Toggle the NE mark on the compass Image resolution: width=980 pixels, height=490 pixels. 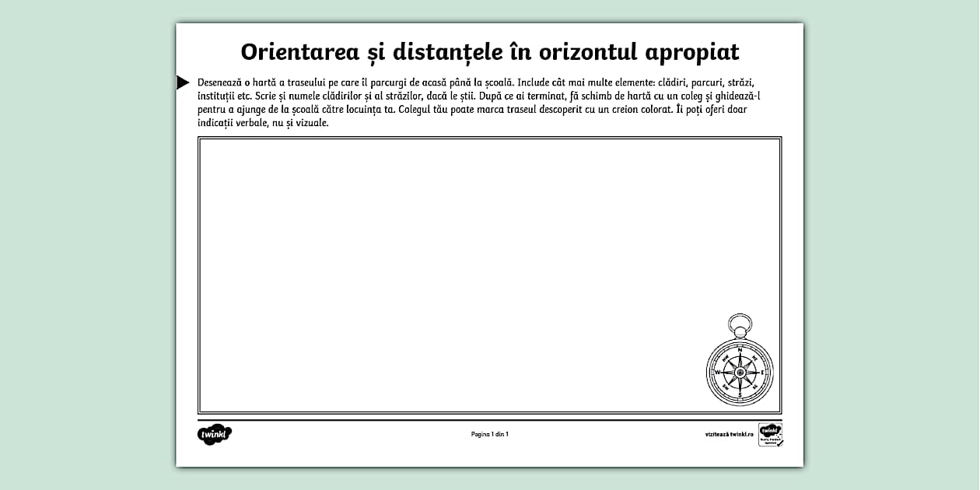click(754, 358)
